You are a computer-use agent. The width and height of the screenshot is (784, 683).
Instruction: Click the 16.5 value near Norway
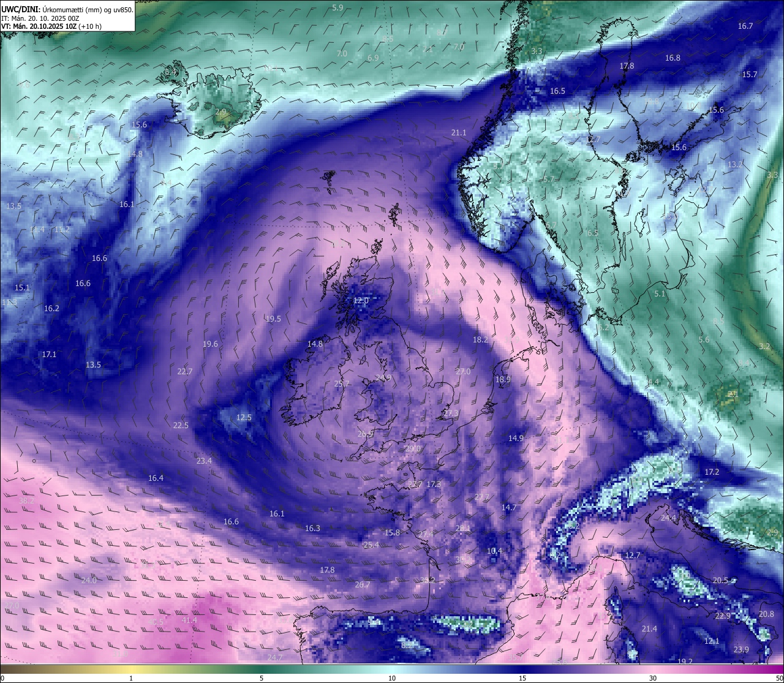pos(557,91)
